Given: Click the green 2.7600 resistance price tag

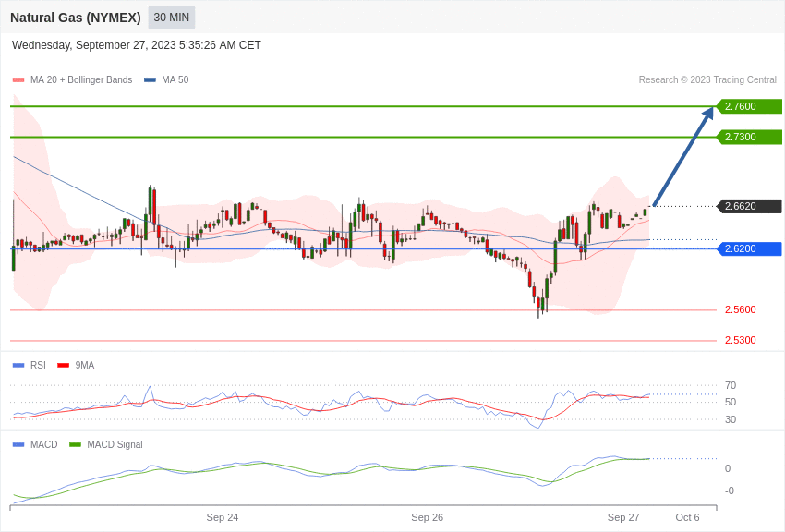Looking at the screenshot, I should tap(749, 106).
